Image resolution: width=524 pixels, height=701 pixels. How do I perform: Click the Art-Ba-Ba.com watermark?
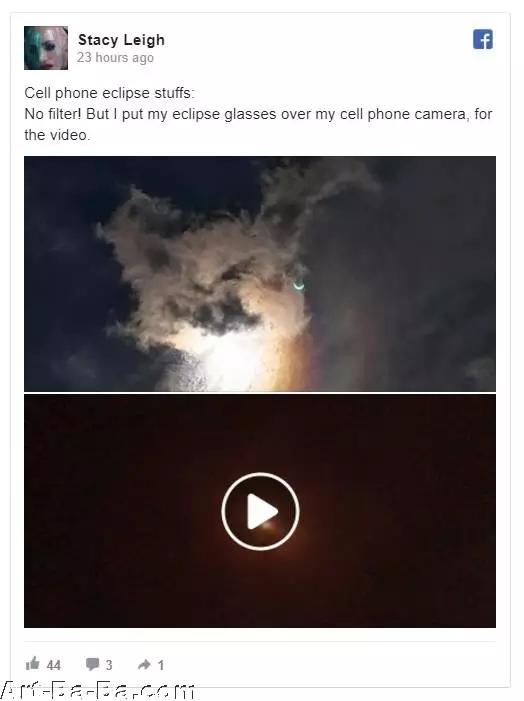pyautogui.click(x=97, y=690)
